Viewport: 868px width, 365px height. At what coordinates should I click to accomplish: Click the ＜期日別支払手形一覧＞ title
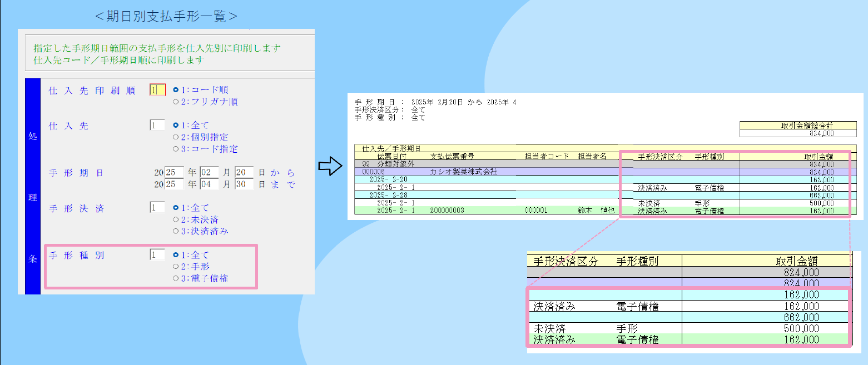click(x=166, y=17)
